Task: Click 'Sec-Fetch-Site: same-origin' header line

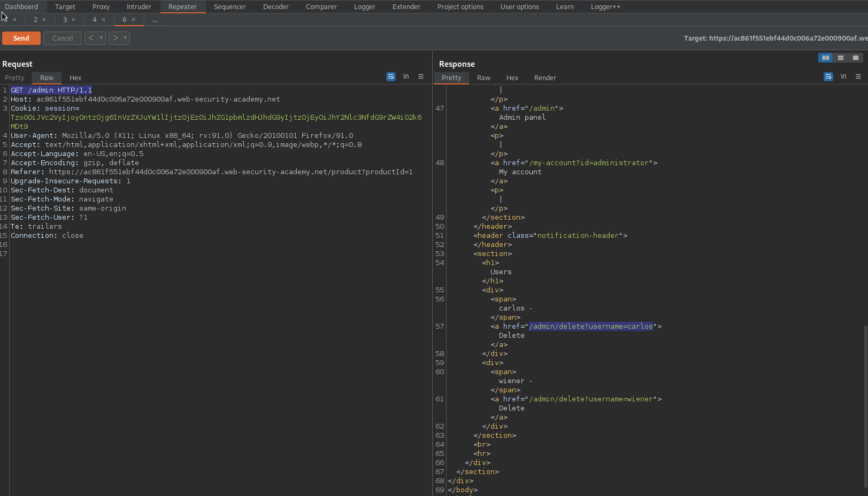Action: click(x=68, y=208)
